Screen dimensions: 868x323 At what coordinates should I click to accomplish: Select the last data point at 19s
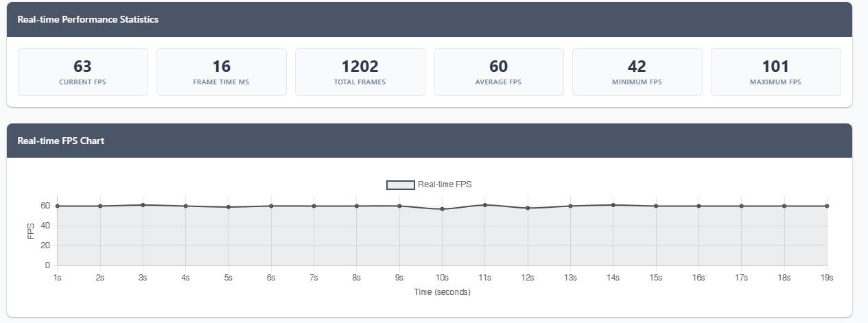[827, 206]
